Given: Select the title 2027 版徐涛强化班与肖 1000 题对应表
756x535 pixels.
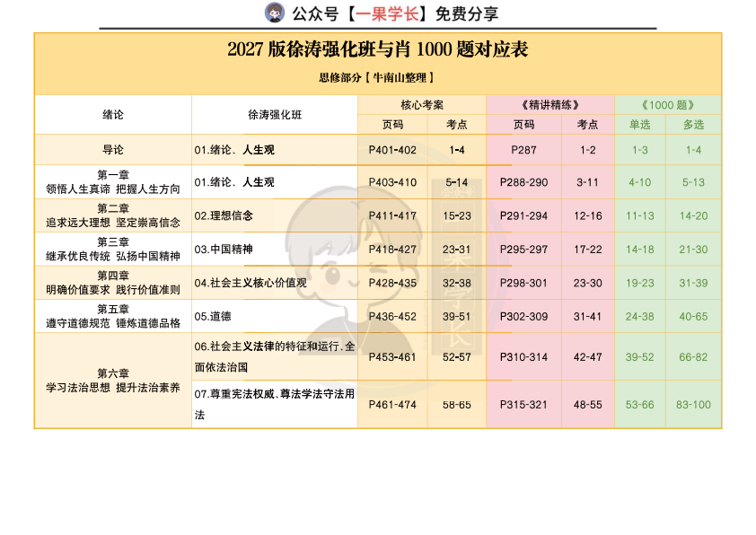Looking at the screenshot, I should coord(377,49).
